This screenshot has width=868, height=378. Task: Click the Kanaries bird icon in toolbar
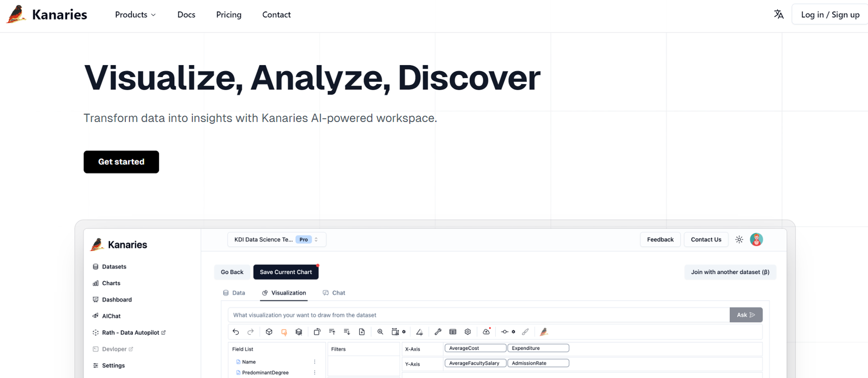click(544, 332)
